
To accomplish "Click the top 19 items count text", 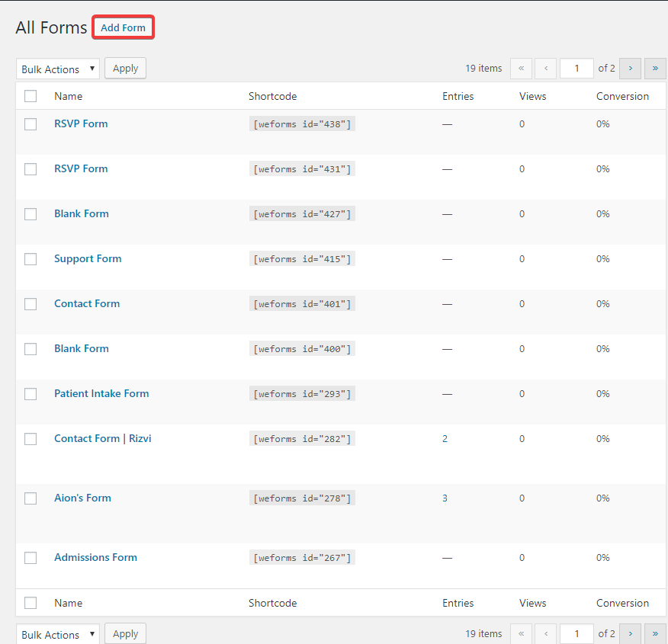I will coord(483,68).
